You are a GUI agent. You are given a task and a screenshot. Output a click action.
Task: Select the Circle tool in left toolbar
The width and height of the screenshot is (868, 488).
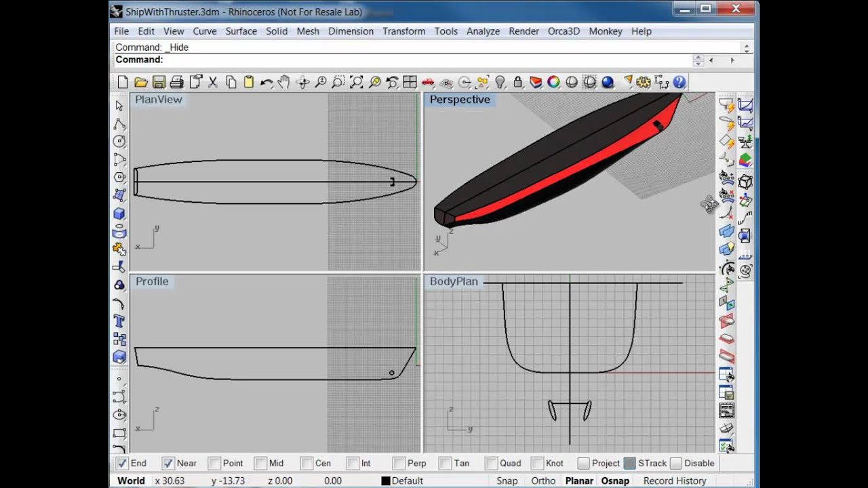click(119, 141)
